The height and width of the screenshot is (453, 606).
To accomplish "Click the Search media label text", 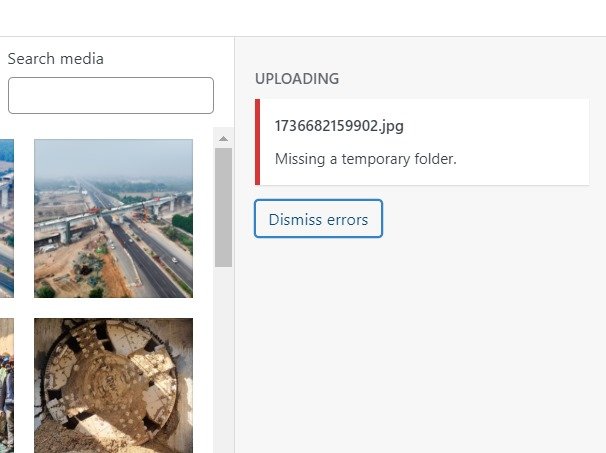I will point(56,59).
